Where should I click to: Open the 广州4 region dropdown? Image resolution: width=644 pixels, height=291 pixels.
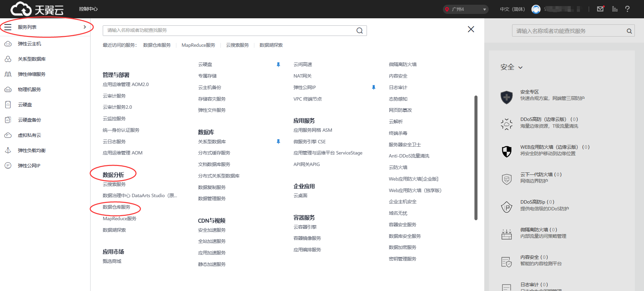tap(466, 9)
